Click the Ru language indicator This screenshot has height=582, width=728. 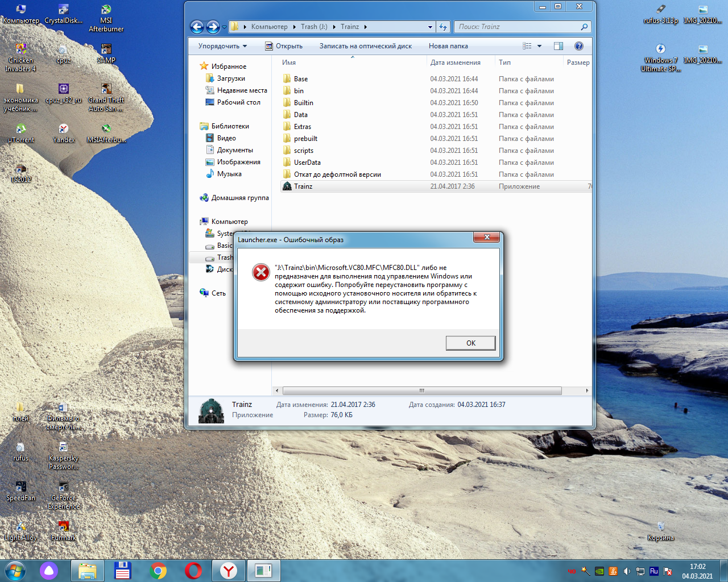click(x=654, y=571)
